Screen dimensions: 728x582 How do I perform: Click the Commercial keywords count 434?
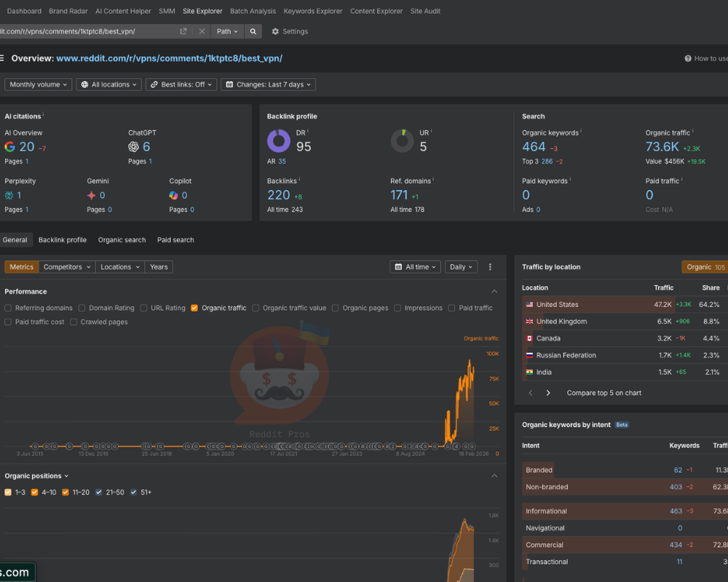[x=676, y=546]
